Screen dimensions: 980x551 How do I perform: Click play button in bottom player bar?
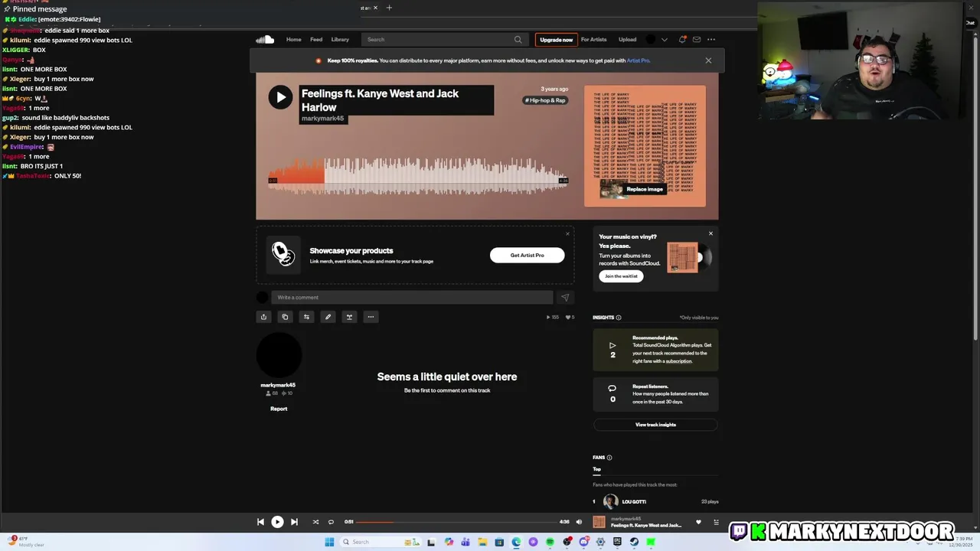(x=277, y=522)
